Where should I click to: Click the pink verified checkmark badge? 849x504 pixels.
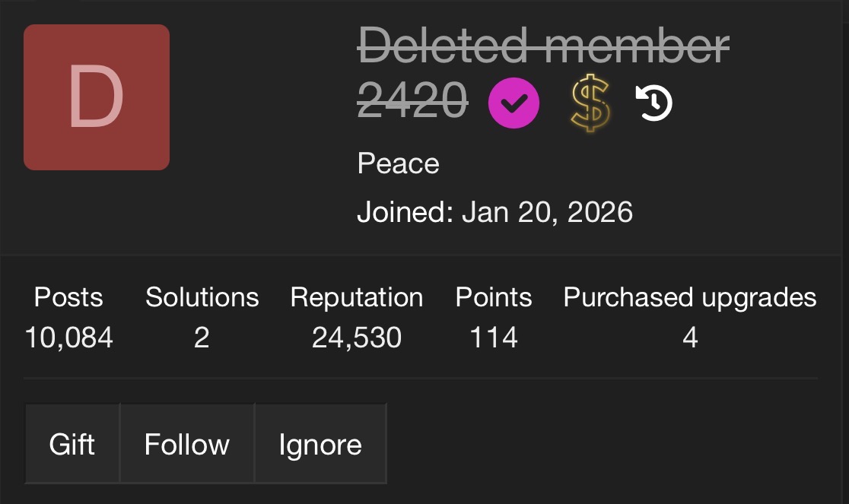[x=514, y=103]
